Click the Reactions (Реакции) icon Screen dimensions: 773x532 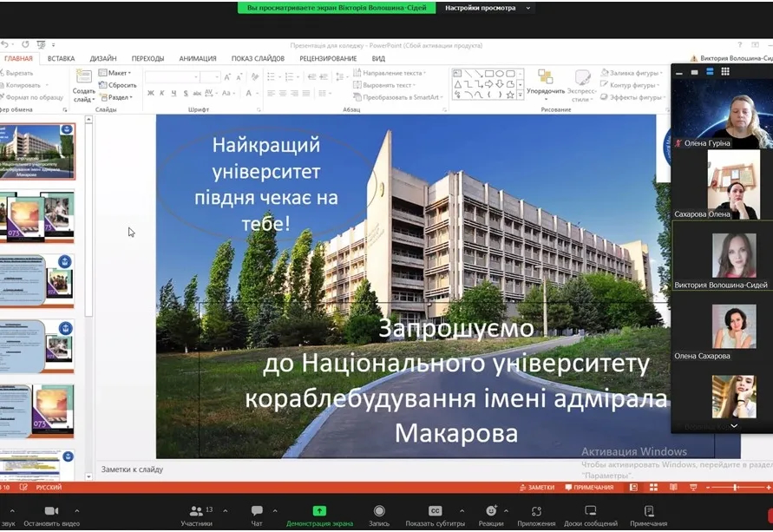tap(491, 511)
